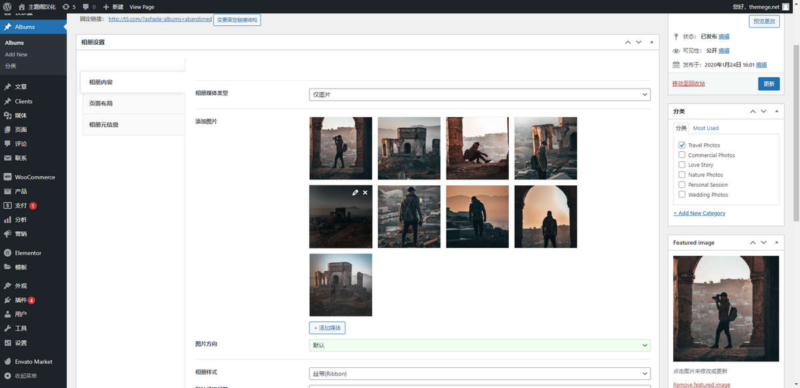The image size is (800, 388).
Task: Open the 相册样式 dropdown showing Ribbon
Action: 480,374
